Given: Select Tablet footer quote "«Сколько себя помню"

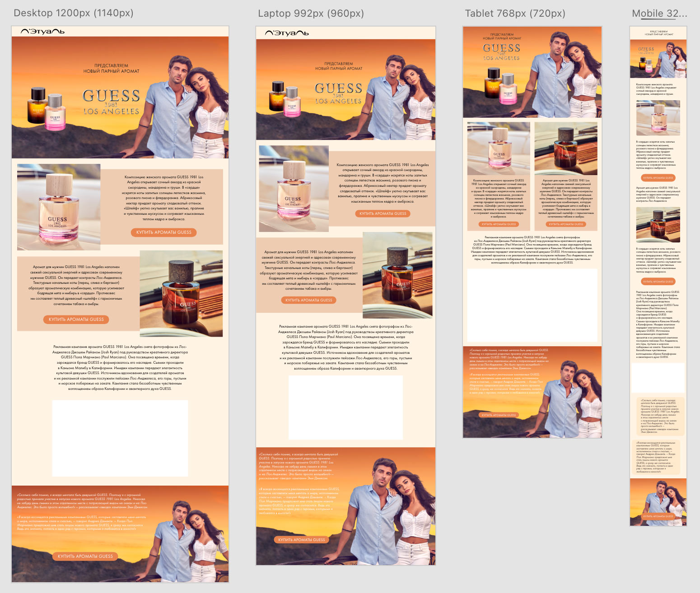Looking at the screenshot, I should tap(509, 359).
